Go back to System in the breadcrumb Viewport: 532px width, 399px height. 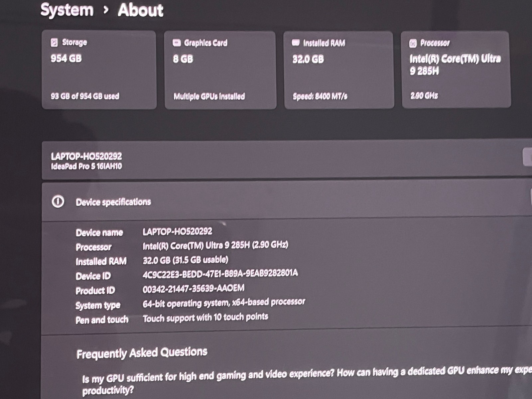coord(67,10)
